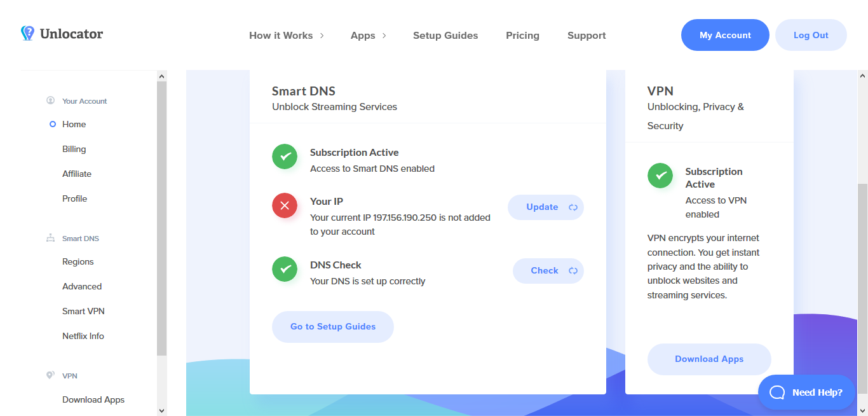Click the refresh icon in the Check button
This screenshot has width=868, height=416.
pos(573,271)
